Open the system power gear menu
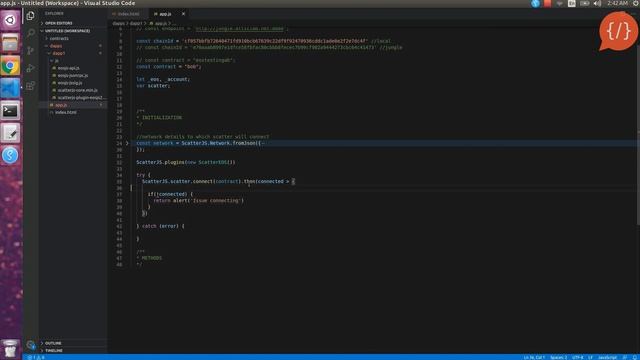640x360 pixels. click(636, 3)
